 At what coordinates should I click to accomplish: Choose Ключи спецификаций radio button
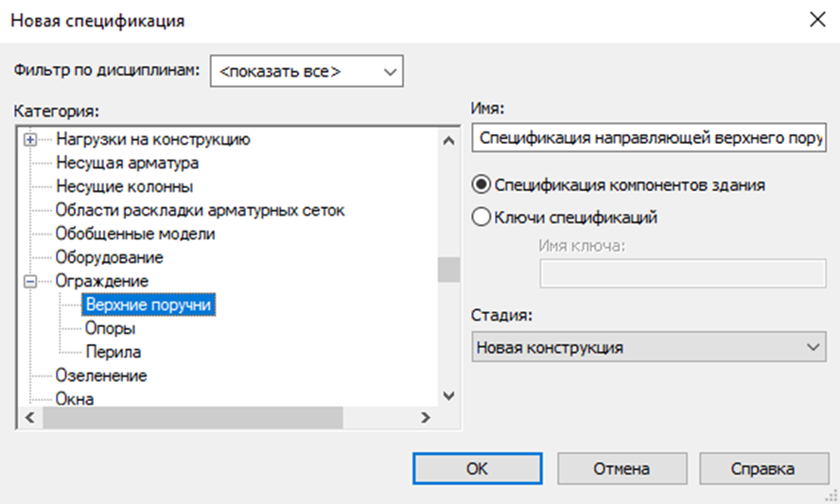(481, 217)
